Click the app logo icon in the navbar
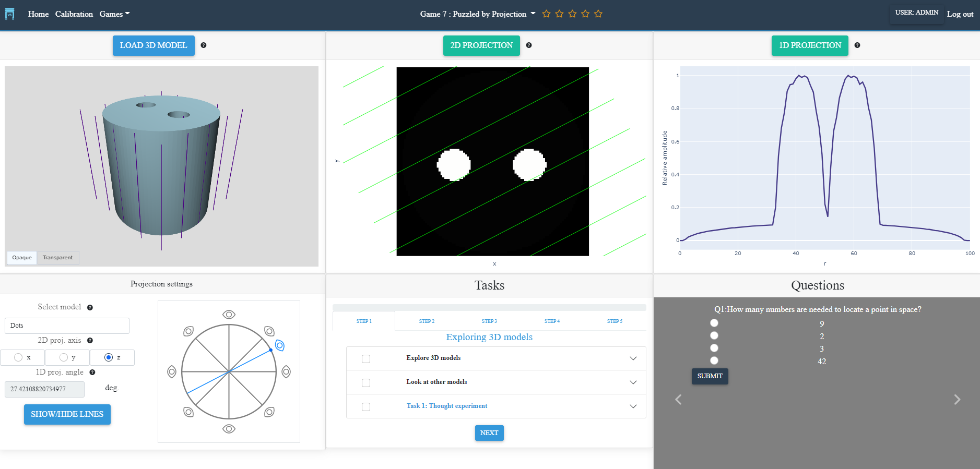The width and height of the screenshot is (980, 469). tap(10, 14)
